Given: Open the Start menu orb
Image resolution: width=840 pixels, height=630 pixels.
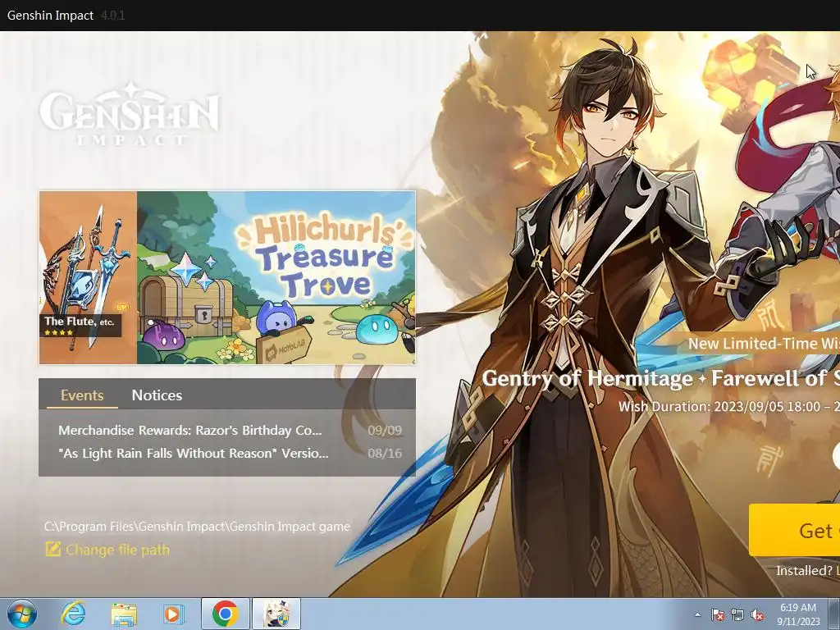Looking at the screenshot, I should [x=22, y=614].
